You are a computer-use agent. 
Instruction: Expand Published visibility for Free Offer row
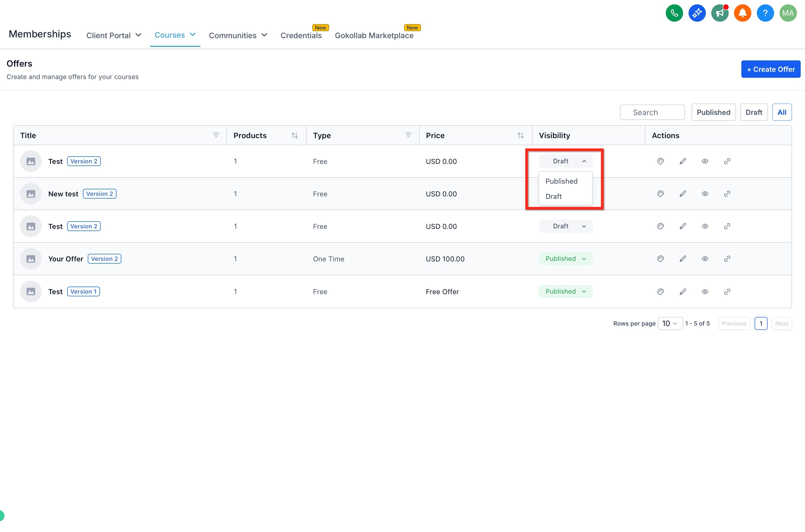[x=566, y=291]
